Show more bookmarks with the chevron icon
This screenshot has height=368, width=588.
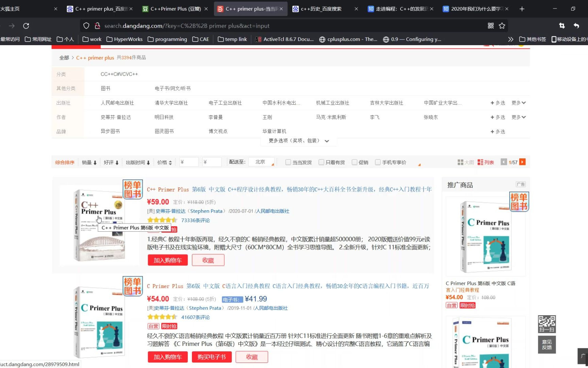click(x=510, y=39)
